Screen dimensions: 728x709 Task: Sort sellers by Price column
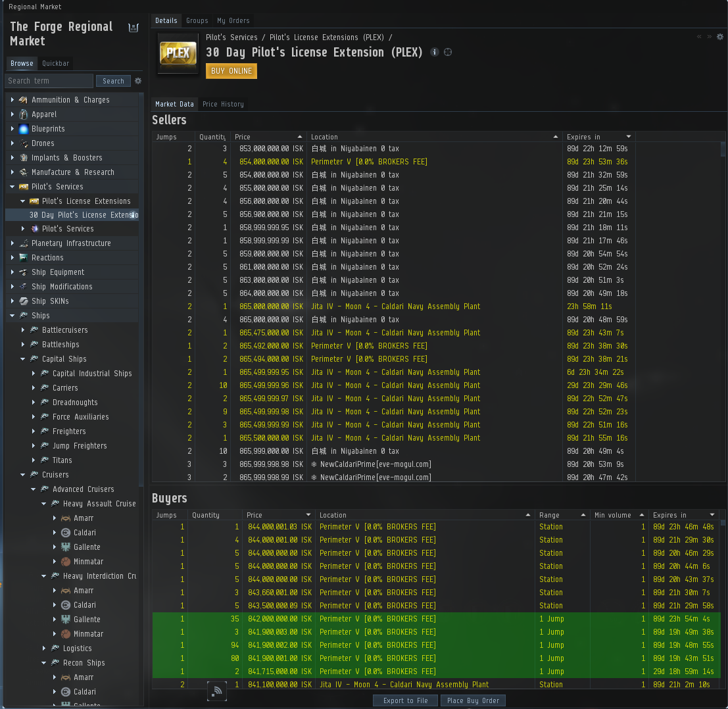268,137
